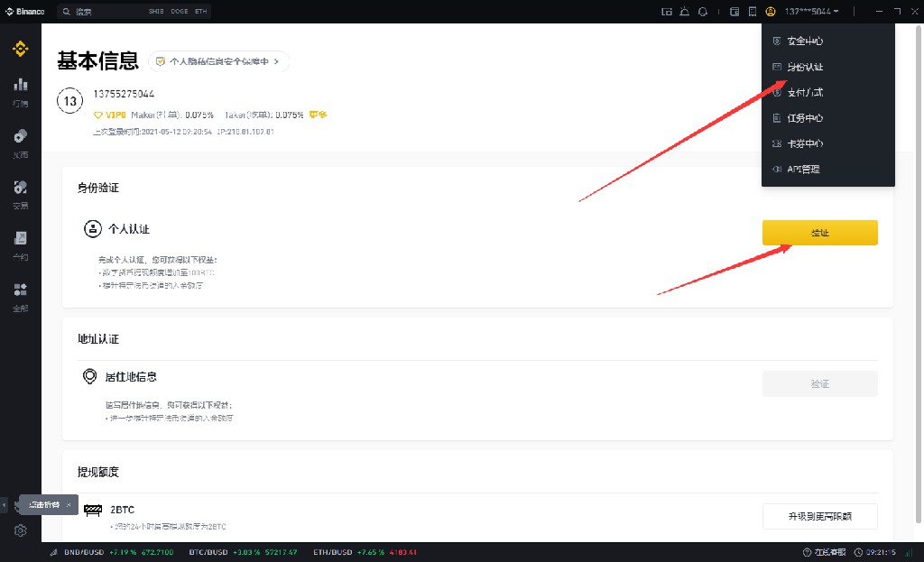Viewport: 924px width, 562px height.
Task: Click the ticker edit pencil icon in the status bar
Action: [53, 552]
